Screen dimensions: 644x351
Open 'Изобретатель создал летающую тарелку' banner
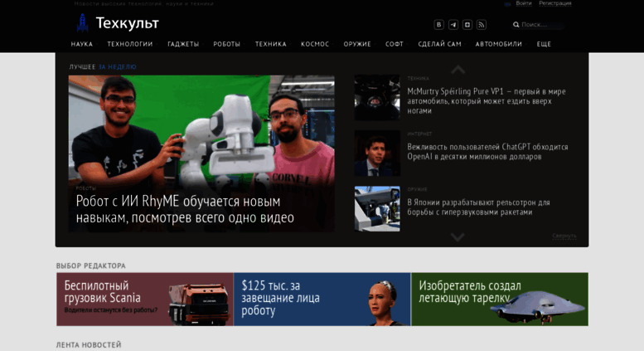point(500,300)
